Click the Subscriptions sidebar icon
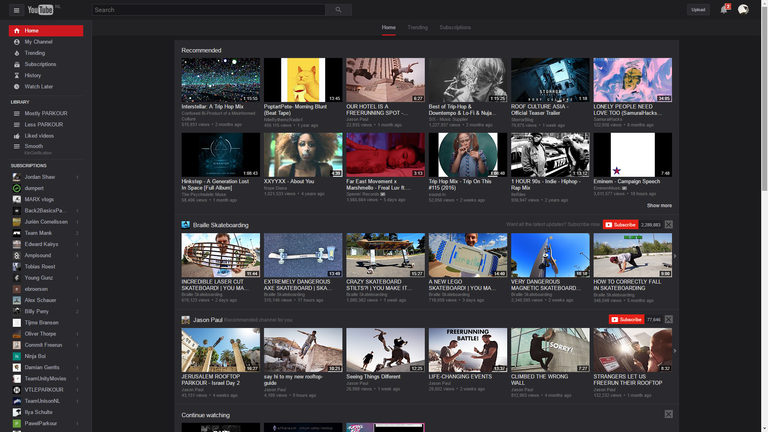Viewport: 768px width, 432px height. 17,65
